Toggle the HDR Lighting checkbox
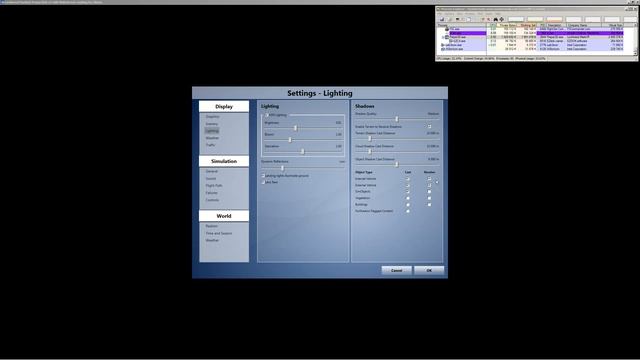Image resolution: width=640 pixels, height=360 pixels. point(267,115)
